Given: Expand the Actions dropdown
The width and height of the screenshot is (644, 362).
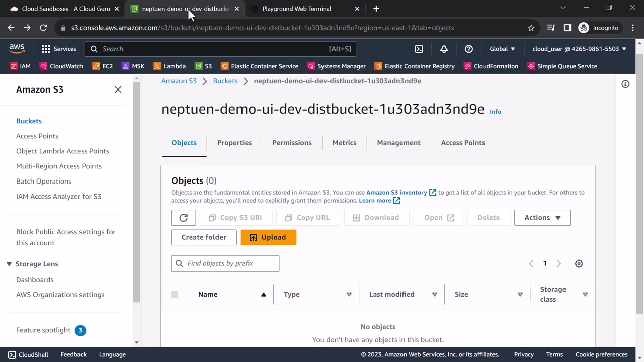Looking at the screenshot, I should (542, 218).
